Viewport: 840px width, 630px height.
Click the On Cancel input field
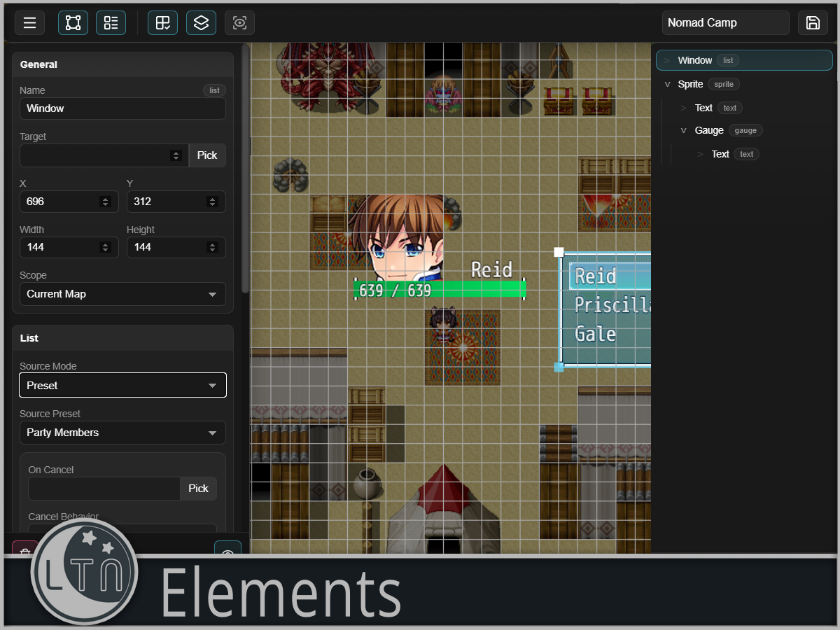pos(104,489)
